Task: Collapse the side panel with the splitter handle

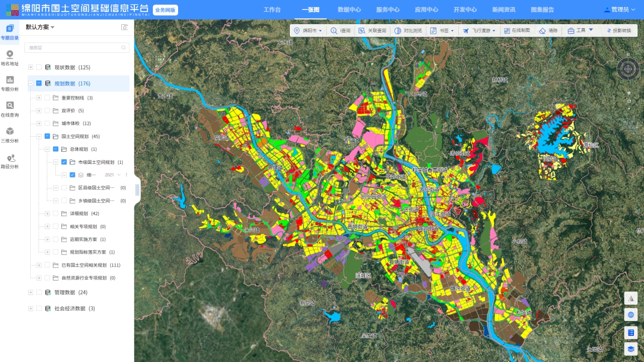Action: 137,190
